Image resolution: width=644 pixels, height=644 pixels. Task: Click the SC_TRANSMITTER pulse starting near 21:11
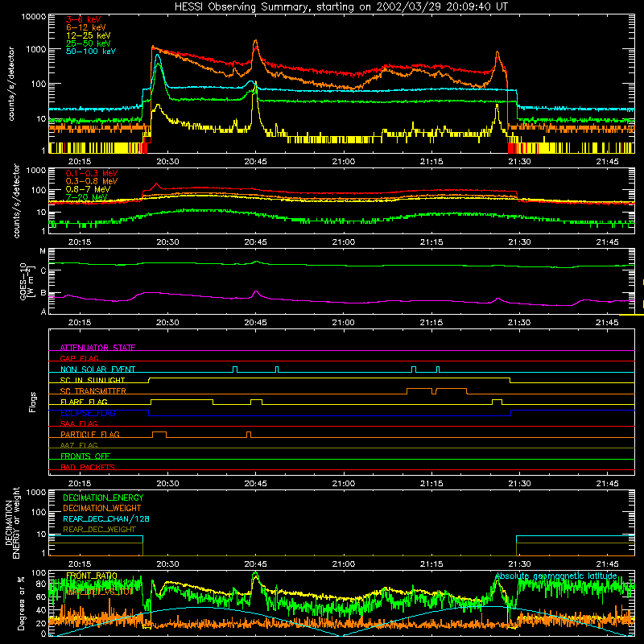(419, 391)
